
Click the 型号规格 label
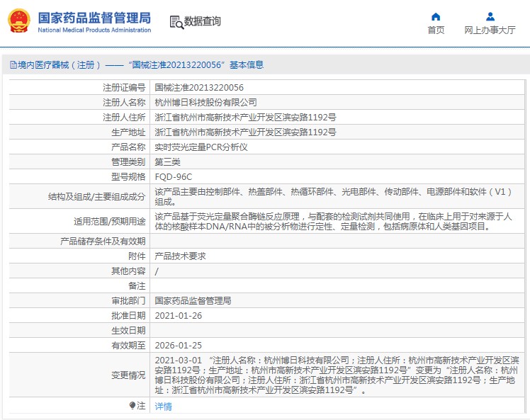tap(128, 177)
